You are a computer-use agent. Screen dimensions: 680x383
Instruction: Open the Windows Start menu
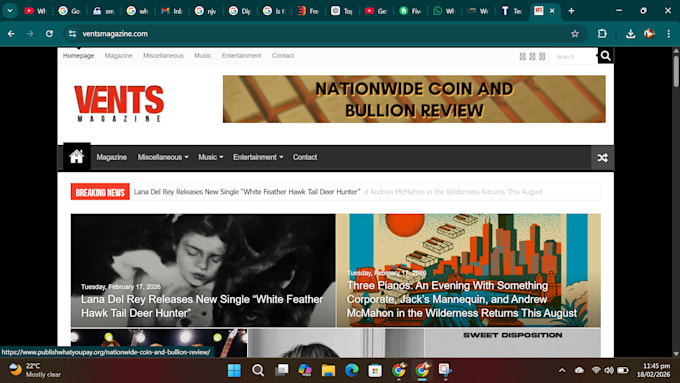pyautogui.click(x=234, y=370)
